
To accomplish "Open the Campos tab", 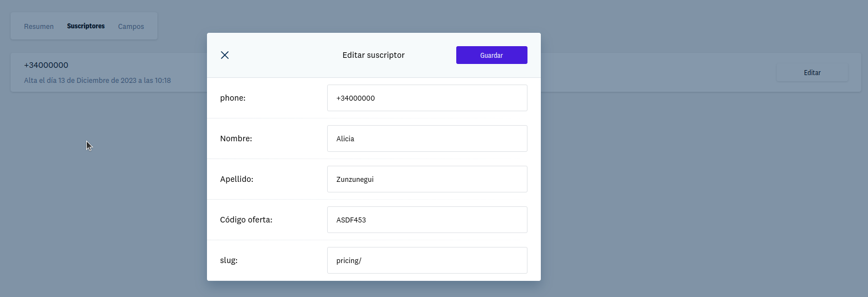I will pyautogui.click(x=131, y=27).
